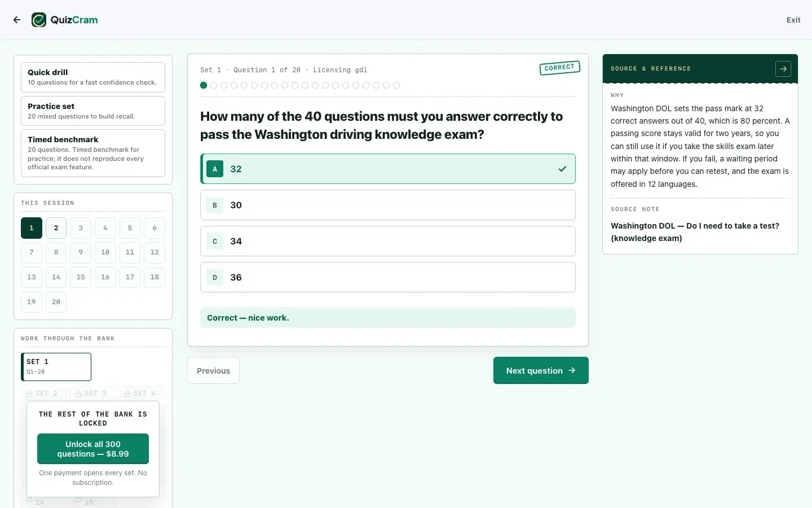The width and height of the screenshot is (812, 508).
Task: Click "Set 1 · Question 1 of 20" breadcrumb
Action: tap(250, 70)
